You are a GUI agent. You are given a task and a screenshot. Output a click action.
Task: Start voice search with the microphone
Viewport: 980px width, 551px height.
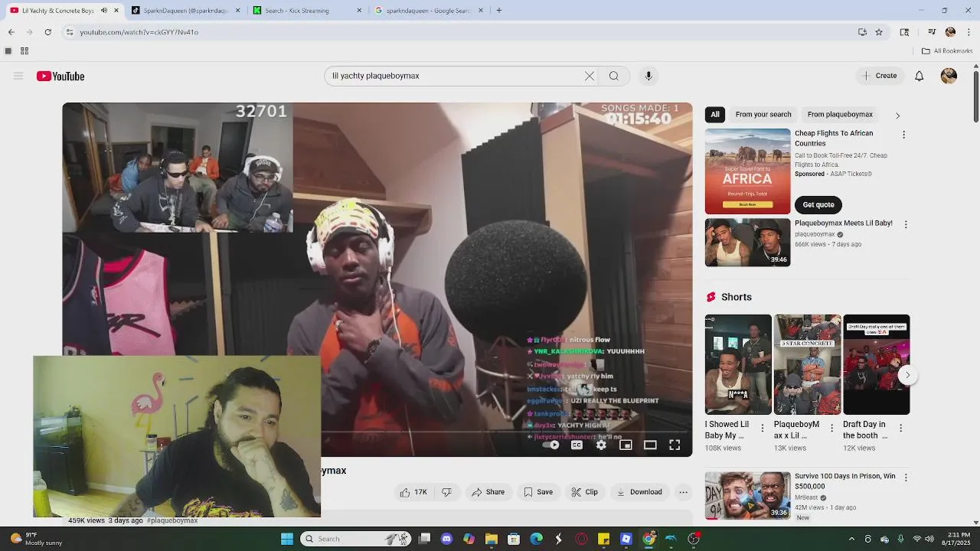(648, 76)
